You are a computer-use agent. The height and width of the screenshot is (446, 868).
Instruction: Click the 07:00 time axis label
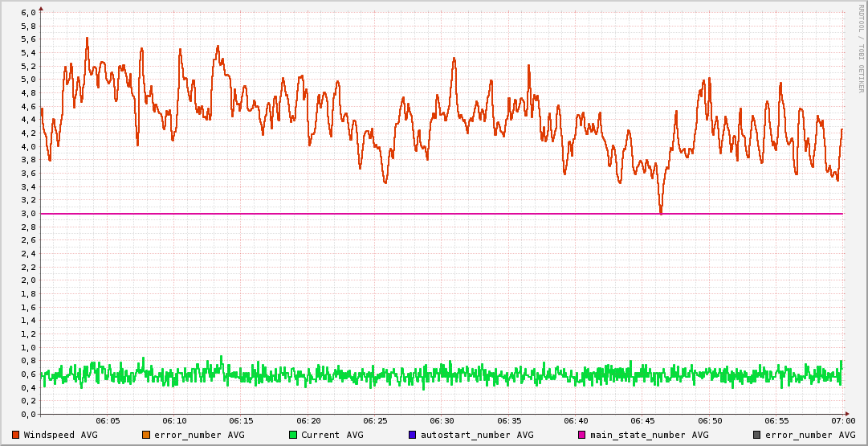(842, 421)
